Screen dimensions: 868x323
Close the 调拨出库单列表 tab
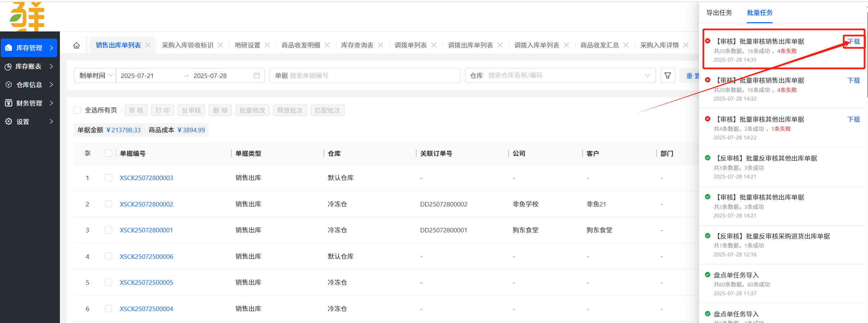pos(500,45)
